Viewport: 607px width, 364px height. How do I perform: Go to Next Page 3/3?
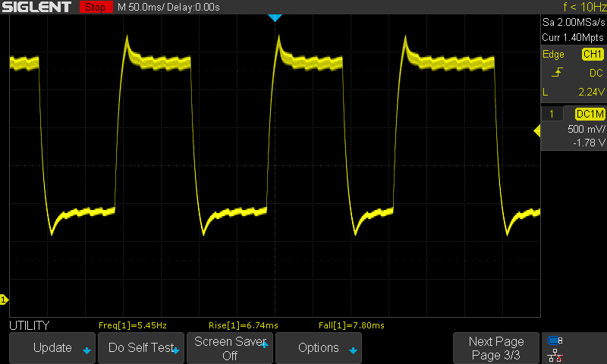click(x=496, y=348)
